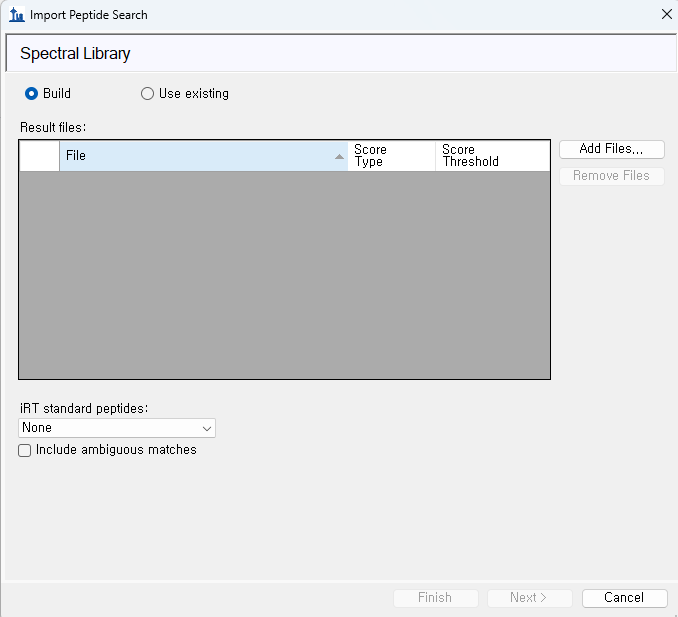
Task: Click the Score Type column header
Action: tap(390, 156)
